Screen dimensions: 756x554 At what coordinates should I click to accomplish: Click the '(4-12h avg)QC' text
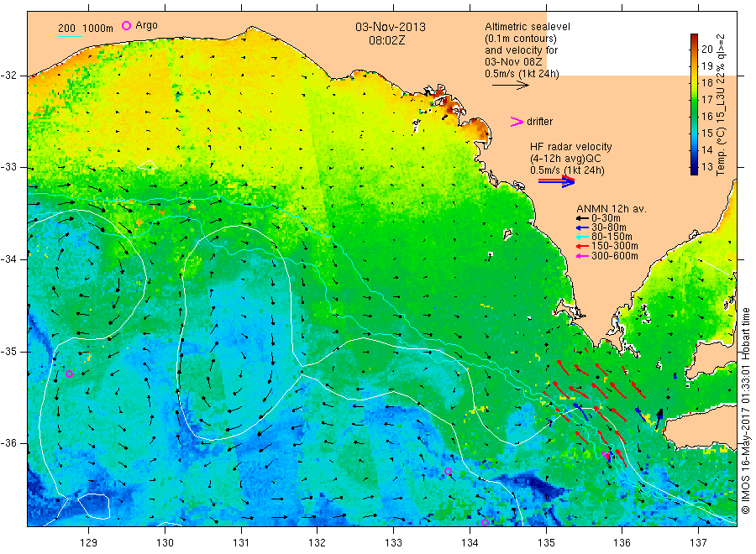(565, 159)
